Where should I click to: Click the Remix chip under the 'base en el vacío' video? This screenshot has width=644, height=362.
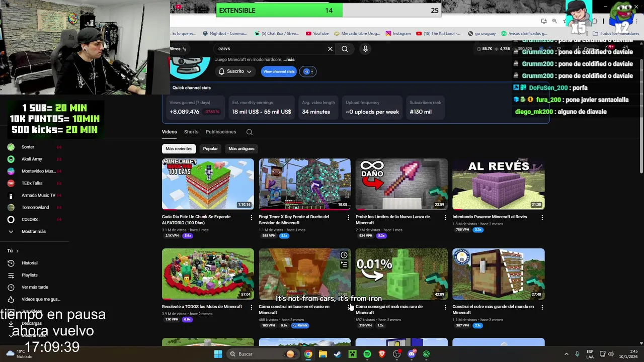(300, 325)
